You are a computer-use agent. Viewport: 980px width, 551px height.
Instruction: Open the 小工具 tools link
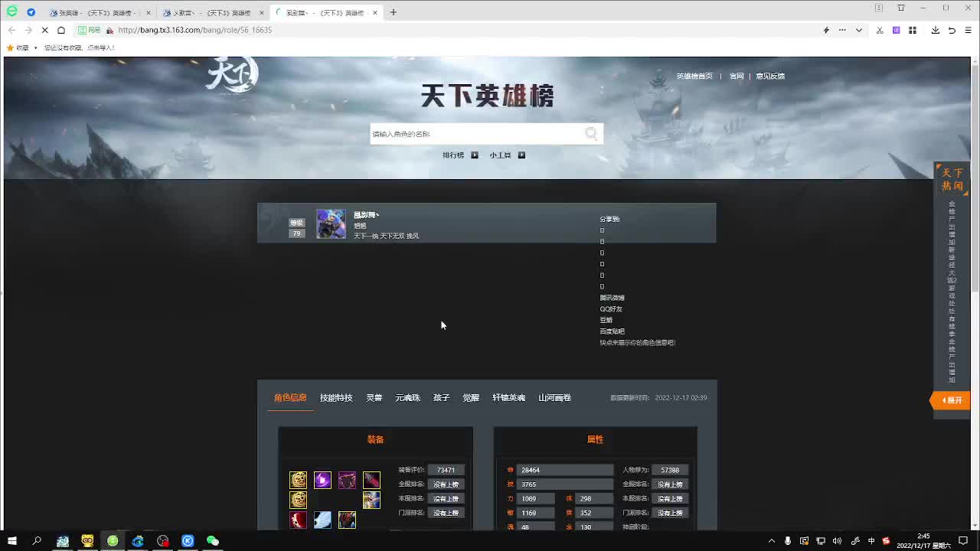[500, 155]
